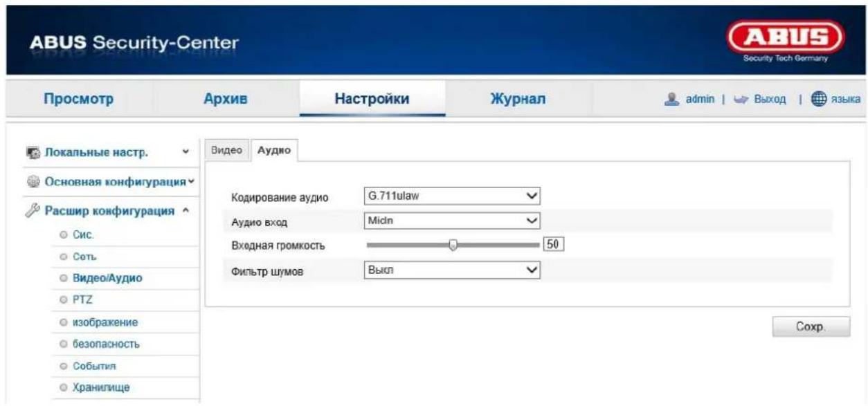Open the Журнал log tab
The height and width of the screenshot is (406, 868).
tap(518, 99)
